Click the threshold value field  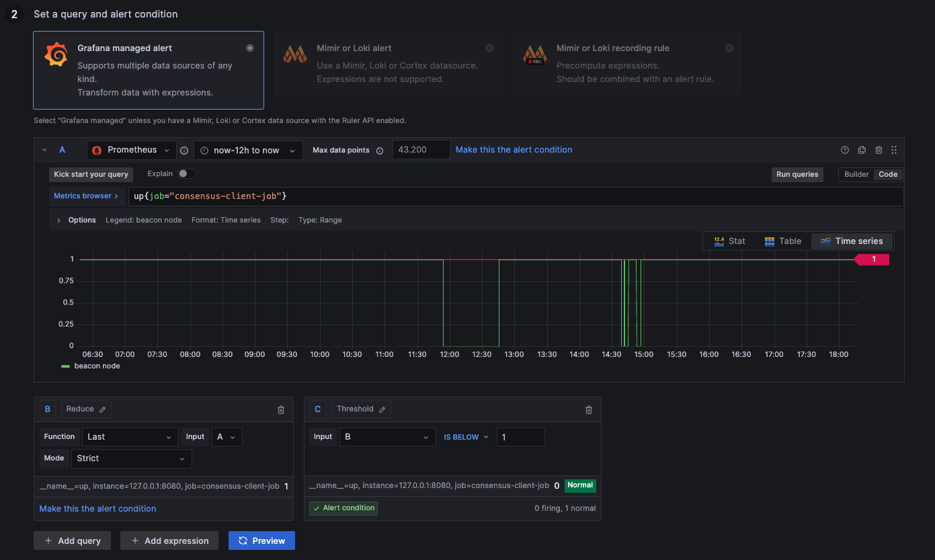click(x=521, y=437)
